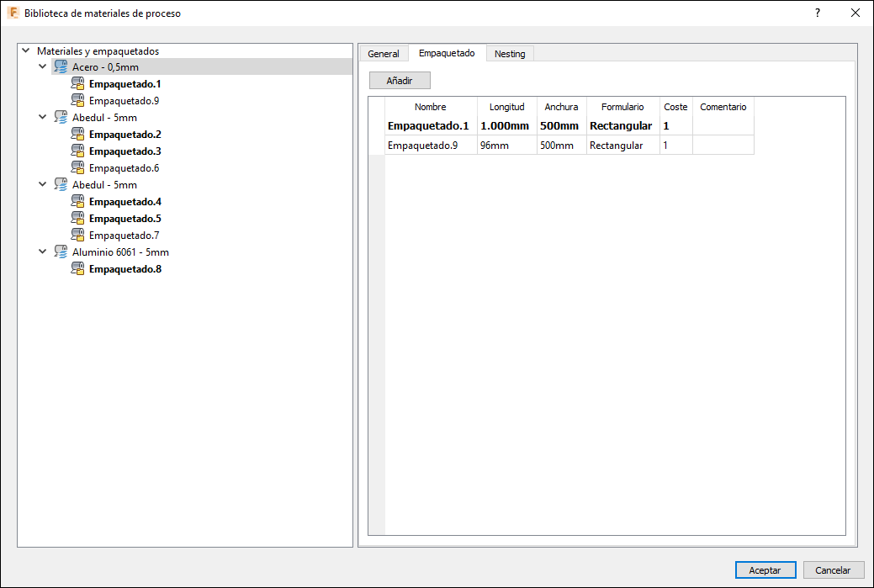Click the Longitud column header

(x=507, y=107)
